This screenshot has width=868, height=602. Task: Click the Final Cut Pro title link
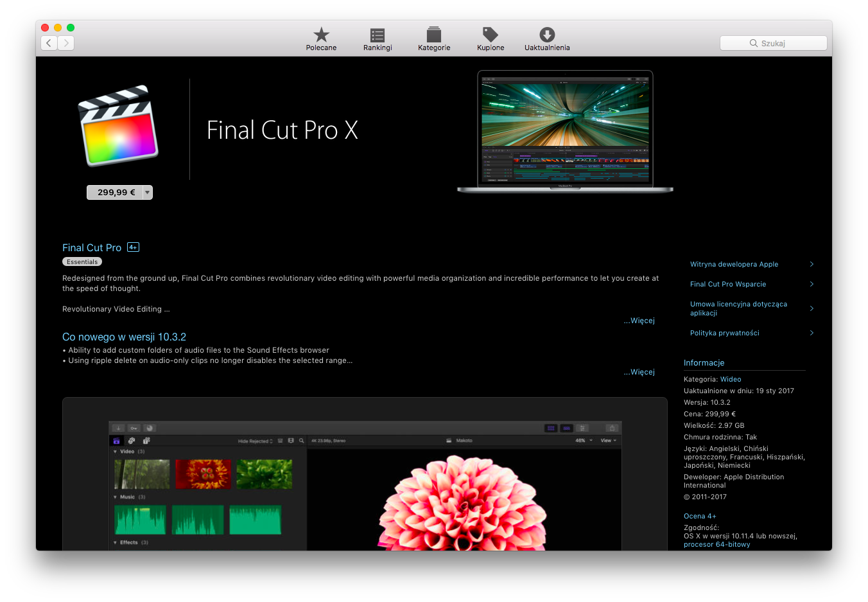click(92, 247)
